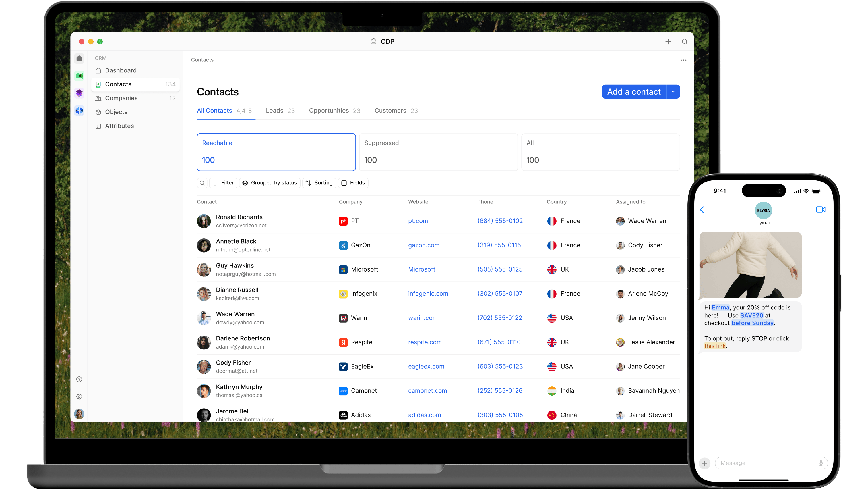868x489 pixels.
Task: Click the EagleEx company logo icon
Action: point(343,367)
